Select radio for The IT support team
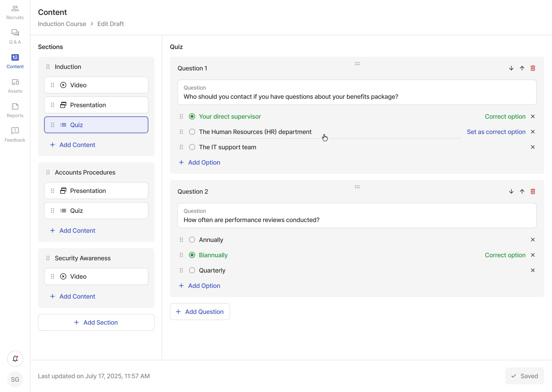Viewport: 552px width, 392px height. tap(192, 147)
